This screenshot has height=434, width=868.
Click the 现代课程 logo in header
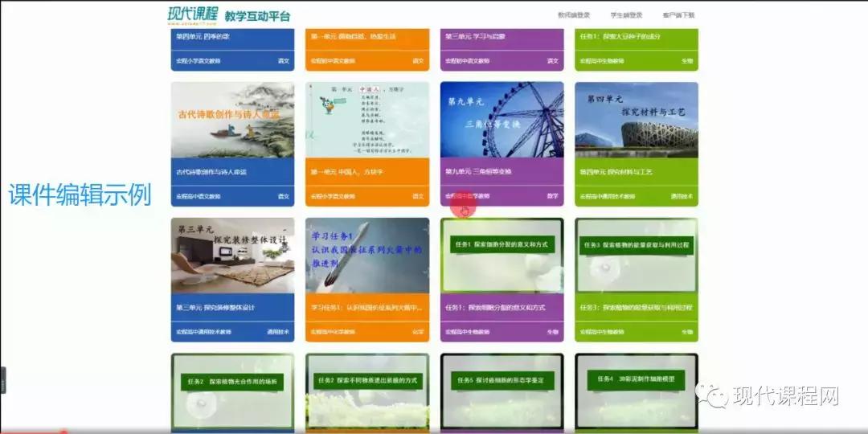(193, 14)
